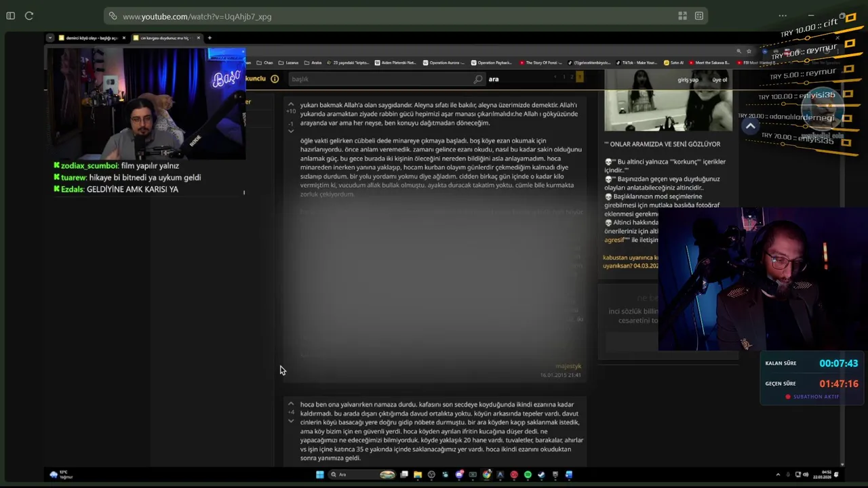The height and width of the screenshot is (488, 868).
Task: Click the zoom magnifier icon in address bar
Action: (738, 51)
